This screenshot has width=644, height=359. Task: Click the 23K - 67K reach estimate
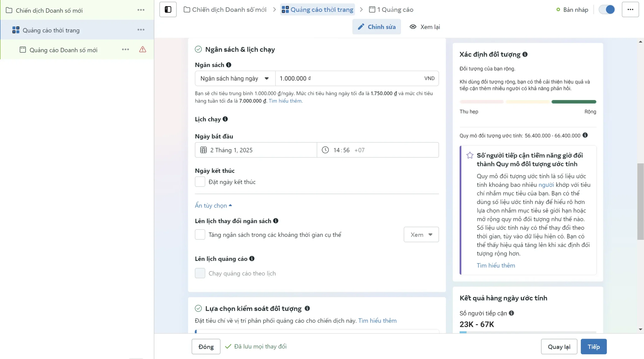477,324
